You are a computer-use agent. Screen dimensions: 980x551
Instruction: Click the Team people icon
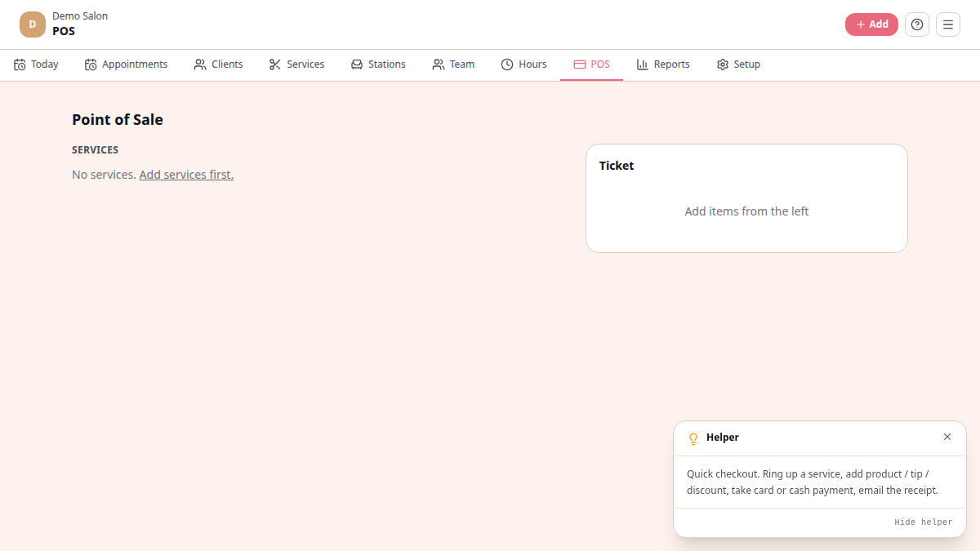click(x=439, y=64)
